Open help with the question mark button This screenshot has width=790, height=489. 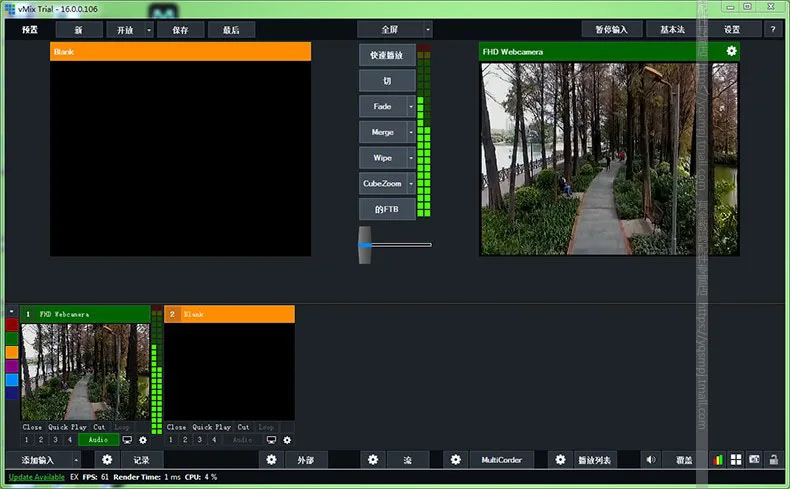point(773,30)
